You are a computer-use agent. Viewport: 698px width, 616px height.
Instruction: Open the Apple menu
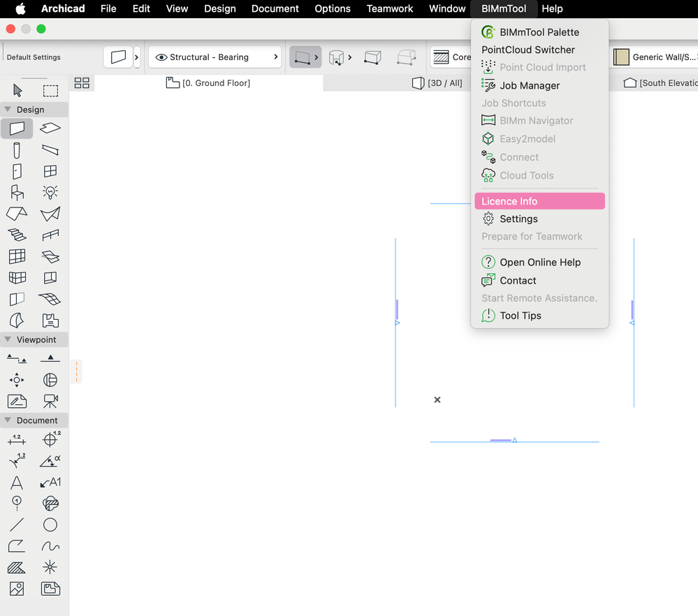tap(20, 8)
